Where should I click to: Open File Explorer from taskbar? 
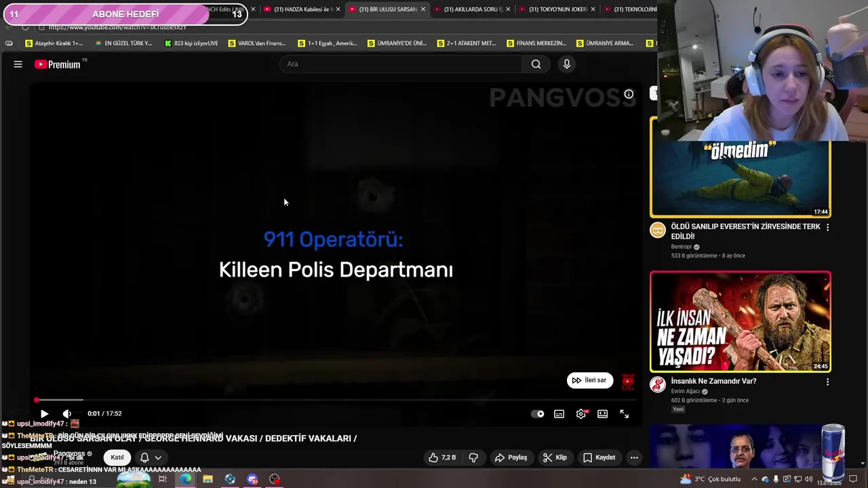208,479
